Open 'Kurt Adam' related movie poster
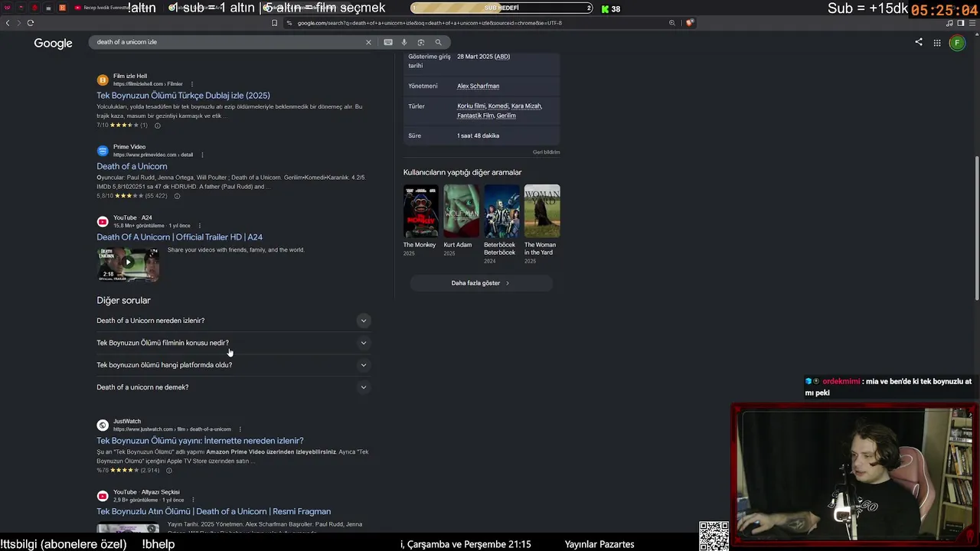Screen dimensions: 980x551 (462, 211)
